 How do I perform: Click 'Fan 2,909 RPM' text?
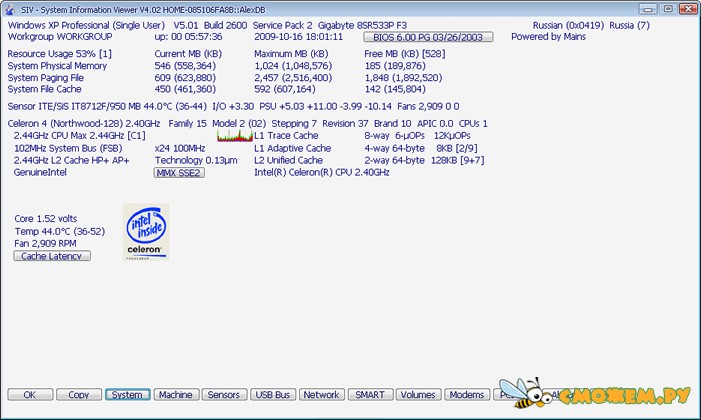tap(45, 243)
